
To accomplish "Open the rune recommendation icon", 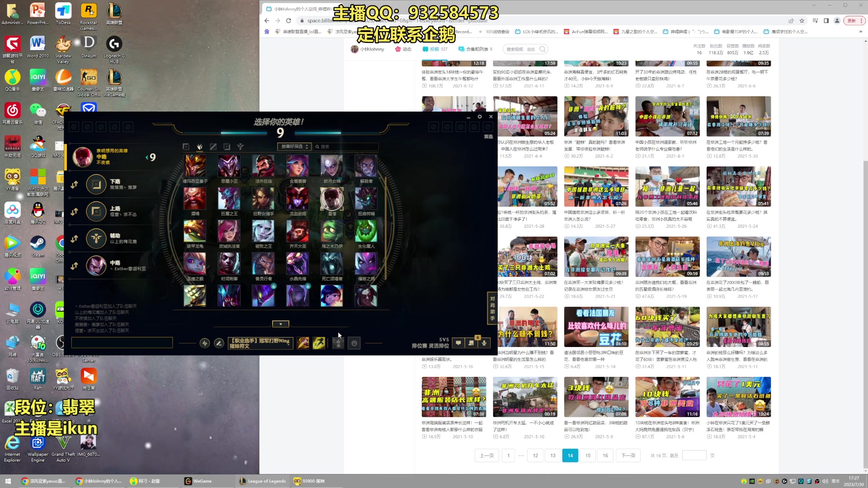I will pos(205,343).
